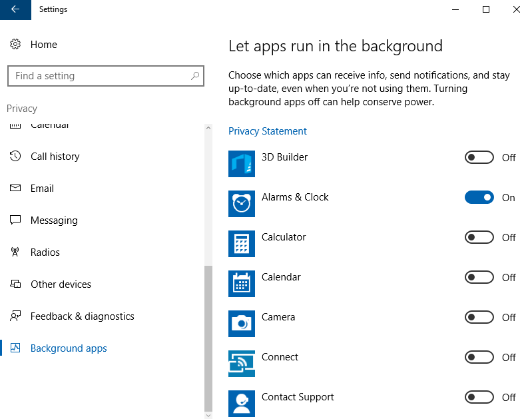Viewport: 532px width, 419px height.
Task: Enable Connect background toggle
Action: (x=479, y=357)
